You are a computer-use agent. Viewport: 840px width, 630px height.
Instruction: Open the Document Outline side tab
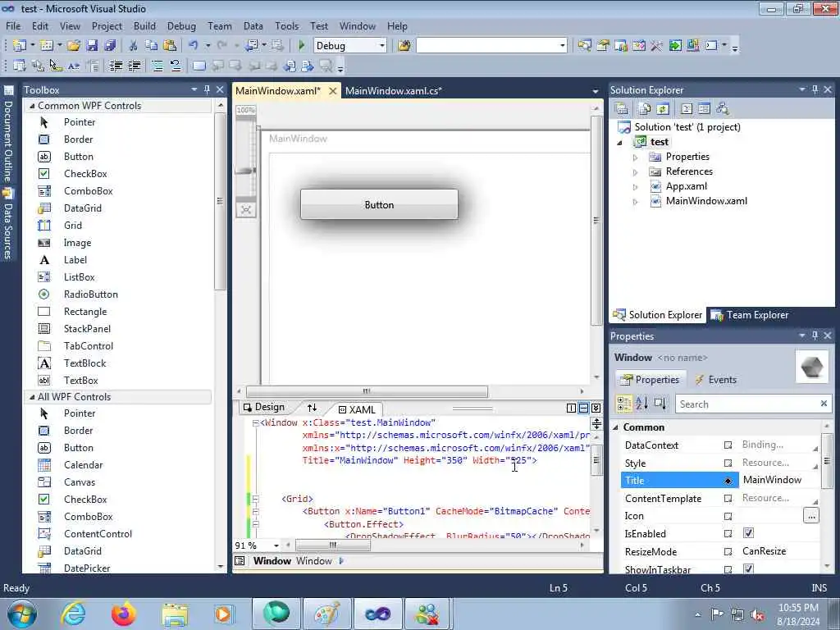[x=8, y=135]
